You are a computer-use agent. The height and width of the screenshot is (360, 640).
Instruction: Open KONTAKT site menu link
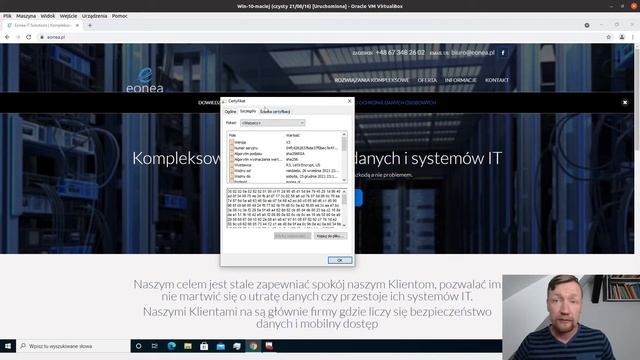point(497,80)
